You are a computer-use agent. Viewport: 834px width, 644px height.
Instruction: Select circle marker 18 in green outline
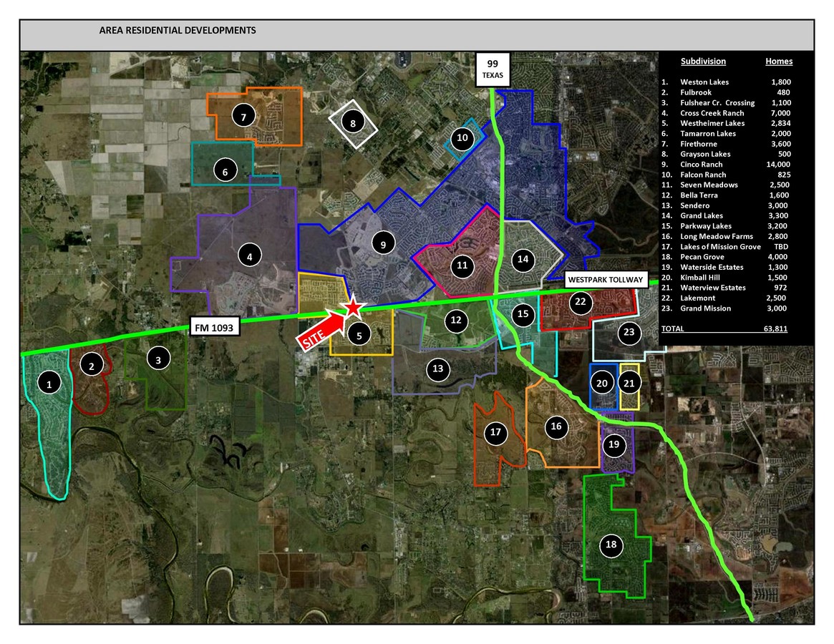tap(611, 545)
